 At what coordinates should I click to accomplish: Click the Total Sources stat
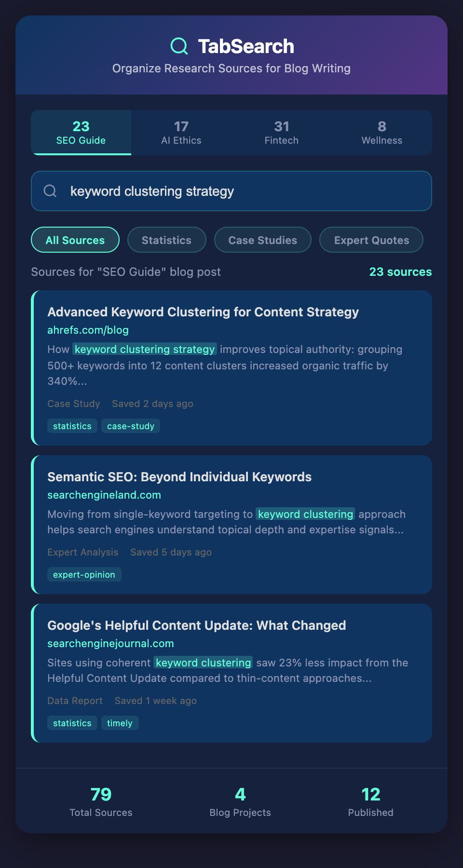pos(101,801)
